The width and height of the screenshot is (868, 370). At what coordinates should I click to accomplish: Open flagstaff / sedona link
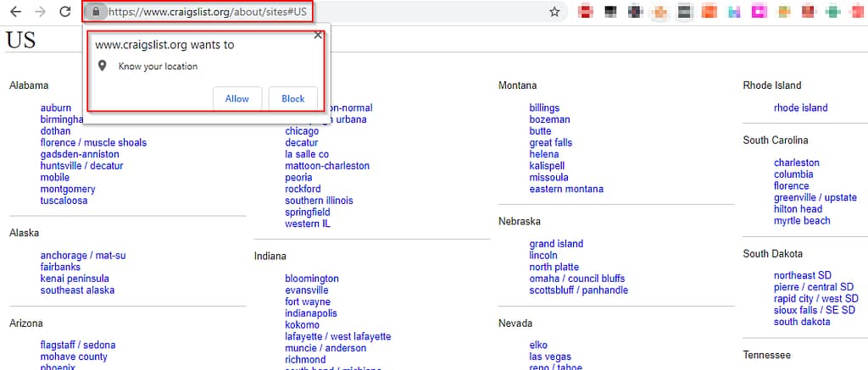pos(78,345)
